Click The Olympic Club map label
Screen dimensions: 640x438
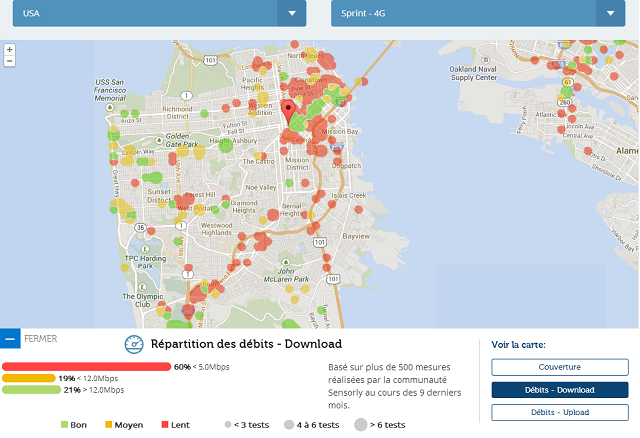pos(142,300)
